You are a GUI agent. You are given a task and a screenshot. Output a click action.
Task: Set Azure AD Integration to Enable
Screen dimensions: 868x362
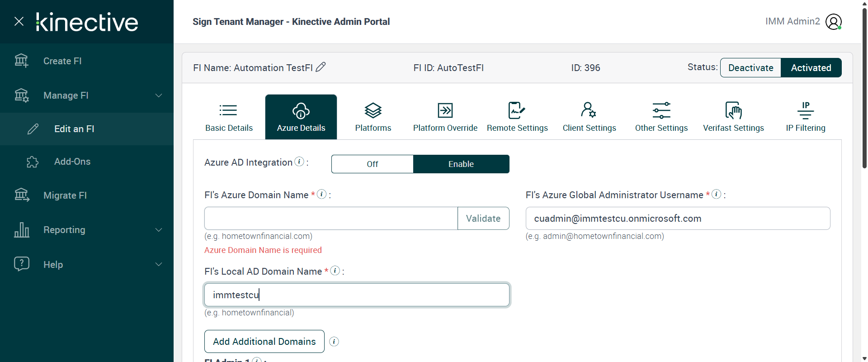click(461, 164)
